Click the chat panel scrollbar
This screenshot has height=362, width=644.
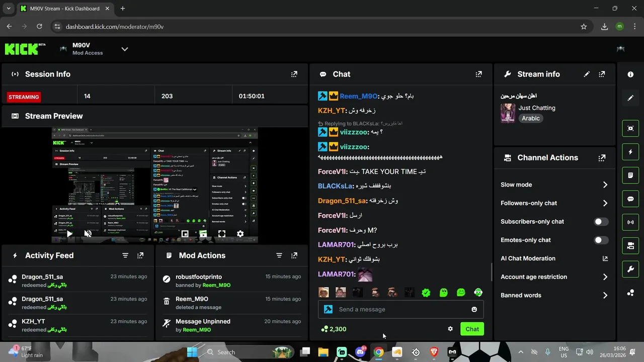click(x=492, y=272)
